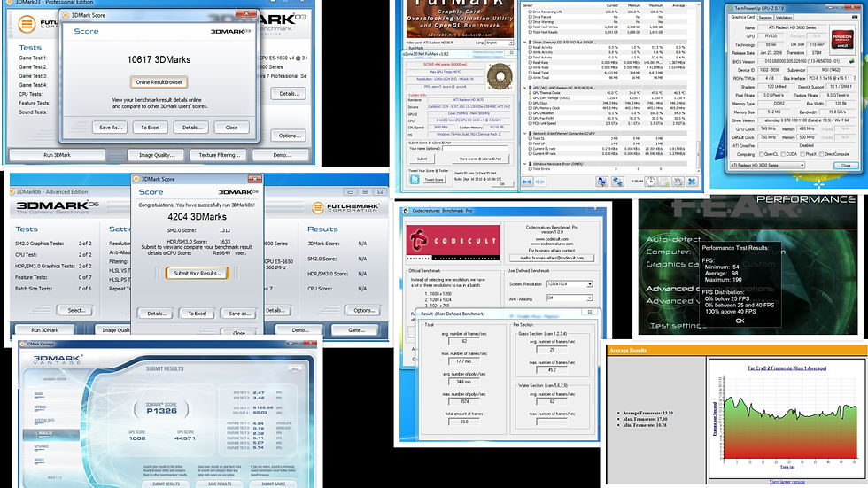This screenshot has width=868, height=488.
Task: Click the Twitter bird icon in FurMark
Action: point(415,180)
